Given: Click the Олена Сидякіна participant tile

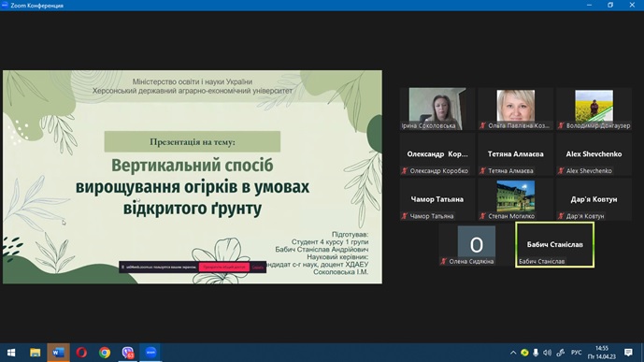Looking at the screenshot, I should (476, 245).
